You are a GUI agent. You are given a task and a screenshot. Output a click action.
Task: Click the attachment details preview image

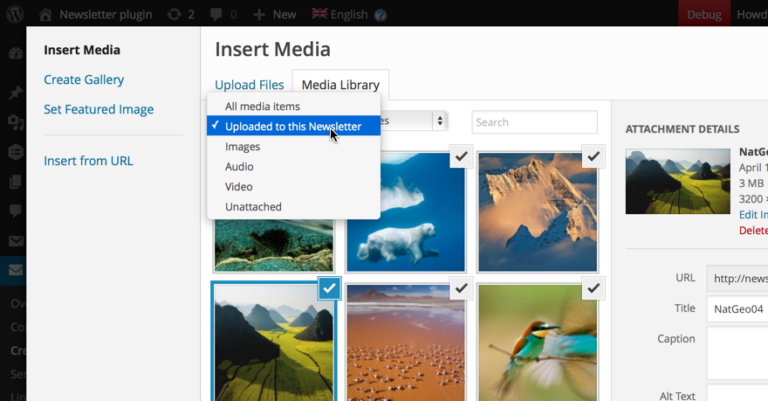point(677,181)
